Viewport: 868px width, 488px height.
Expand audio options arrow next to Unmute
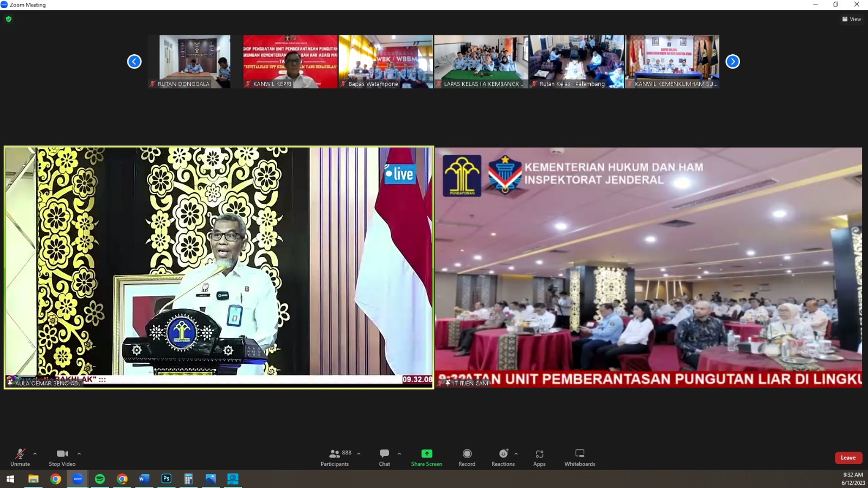[x=35, y=454]
